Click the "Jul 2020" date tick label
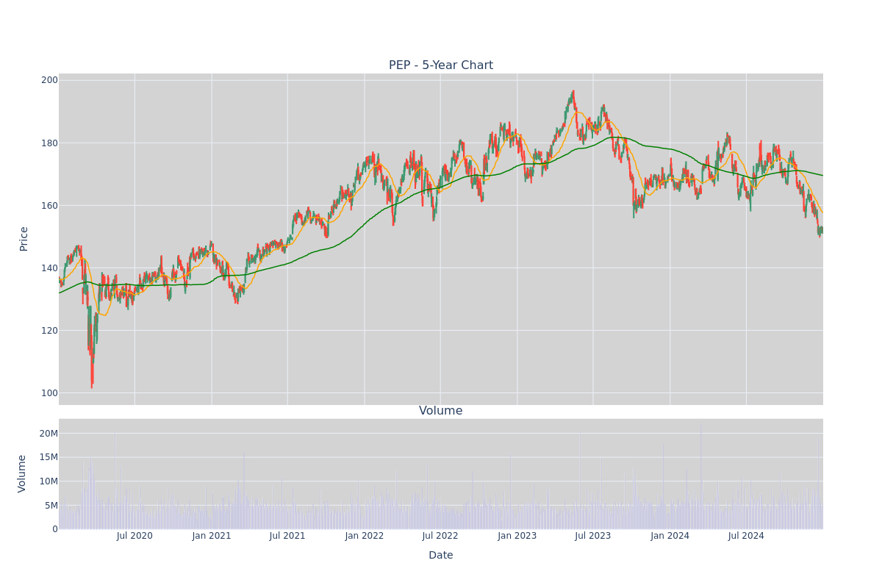 (135, 536)
